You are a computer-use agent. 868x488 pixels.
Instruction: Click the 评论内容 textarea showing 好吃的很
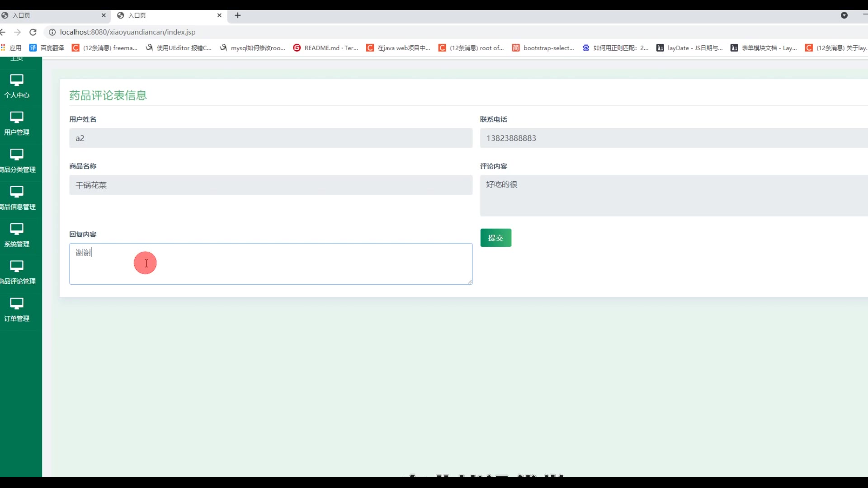point(674,196)
